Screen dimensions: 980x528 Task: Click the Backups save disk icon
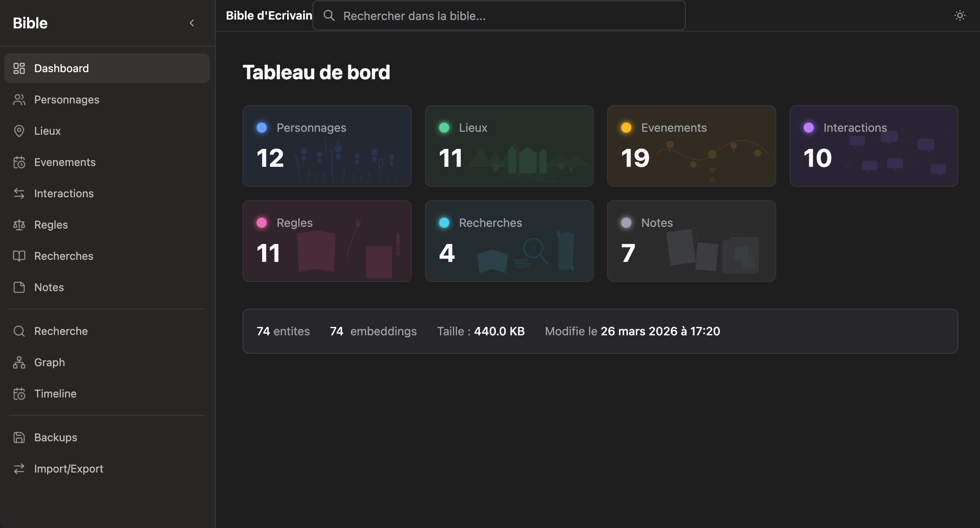(19, 437)
